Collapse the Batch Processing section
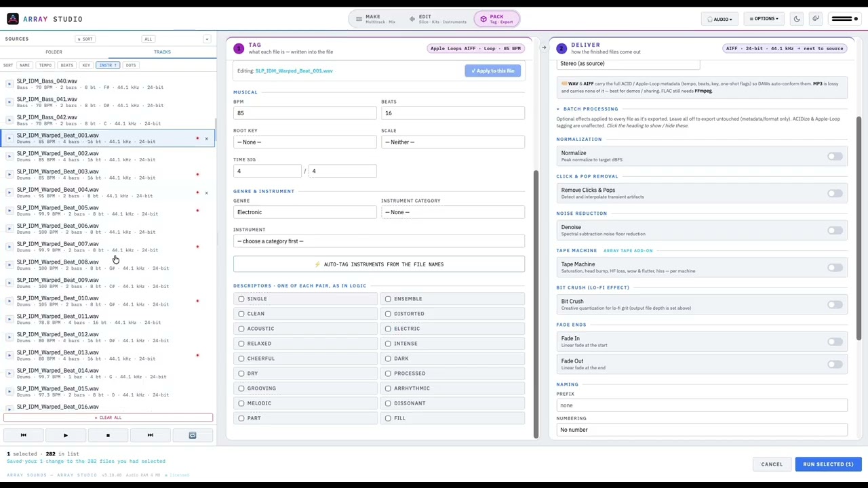 coord(587,108)
